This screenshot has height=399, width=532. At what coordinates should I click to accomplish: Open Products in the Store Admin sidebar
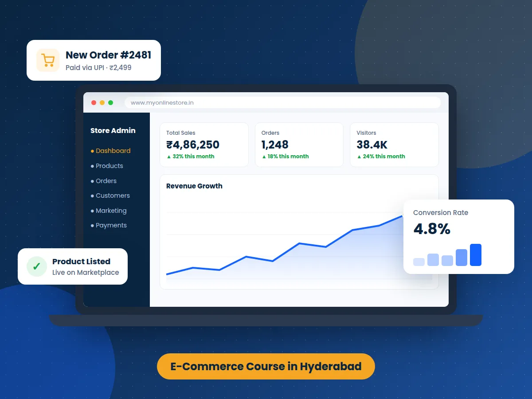click(107, 166)
